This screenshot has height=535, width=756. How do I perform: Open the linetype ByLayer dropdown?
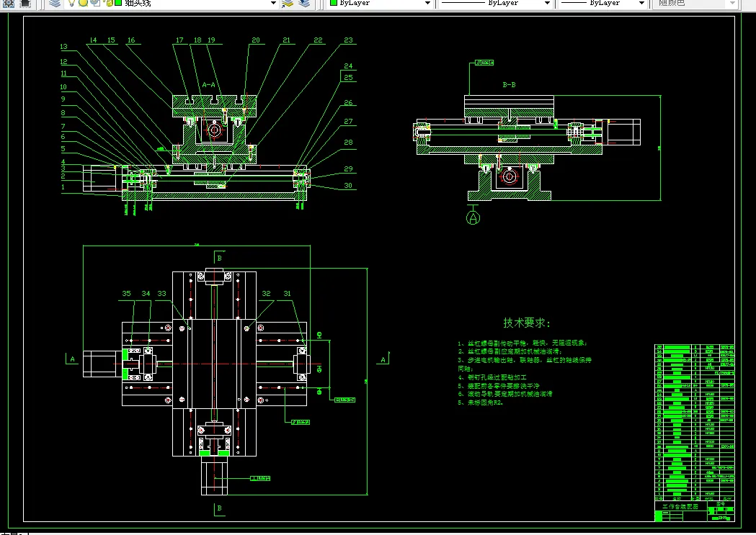point(547,3)
